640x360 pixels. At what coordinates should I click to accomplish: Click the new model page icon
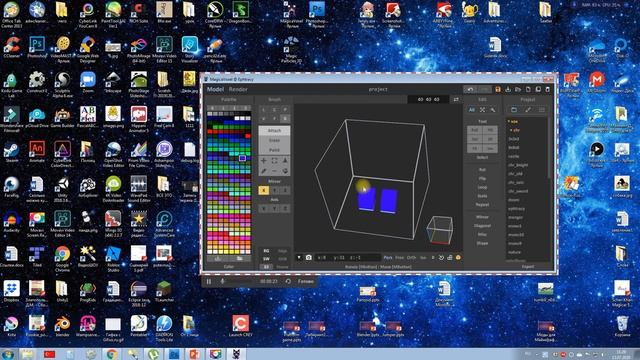[528, 89]
